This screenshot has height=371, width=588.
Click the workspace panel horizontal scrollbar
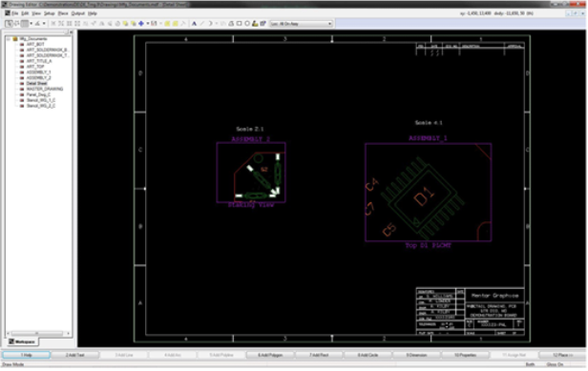[37, 334]
